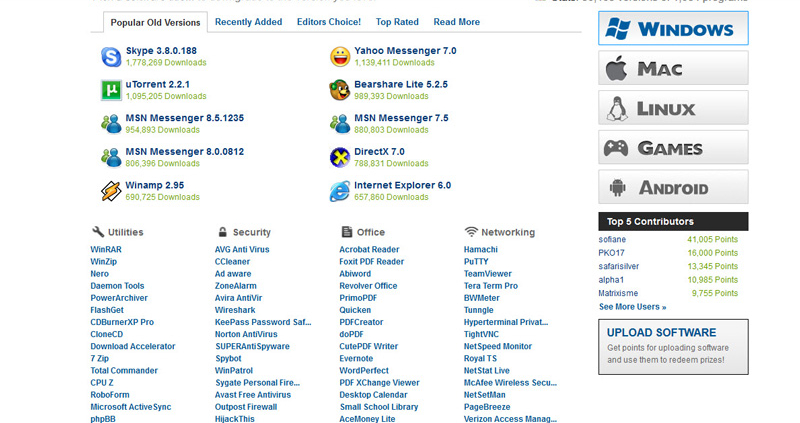Open TeamViewer link
800x423 pixels.
(488, 273)
